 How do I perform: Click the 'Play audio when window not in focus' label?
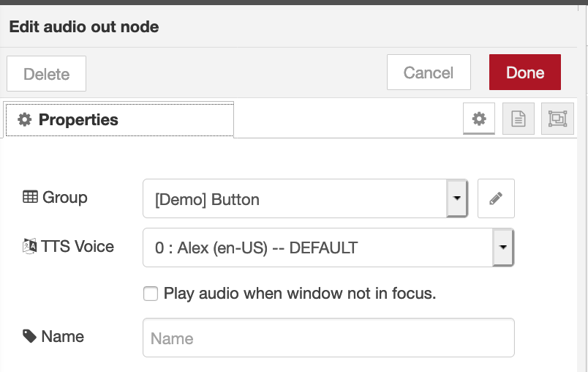point(300,294)
